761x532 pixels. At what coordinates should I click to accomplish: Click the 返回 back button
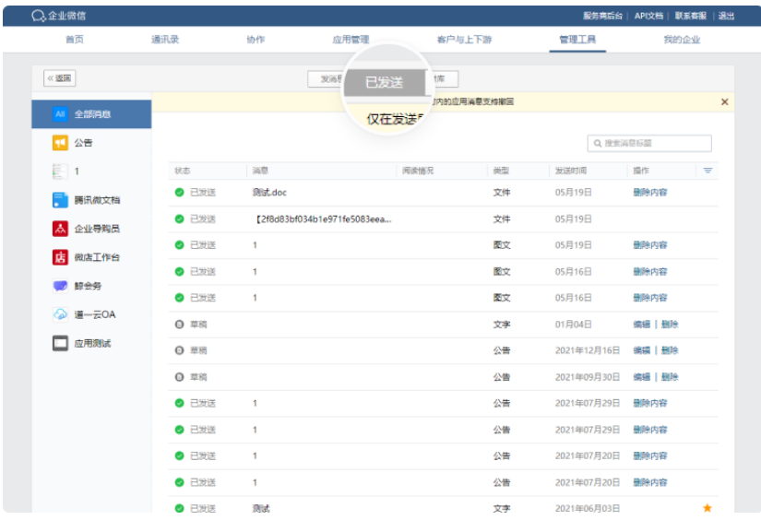58,77
